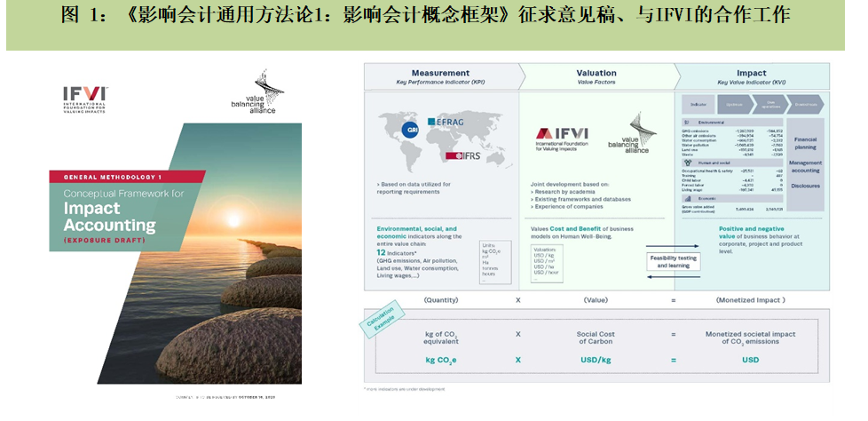Click the Human and social section icon
Image resolution: width=868 pixels, height=421 pixels.
[x=688, y=163]
